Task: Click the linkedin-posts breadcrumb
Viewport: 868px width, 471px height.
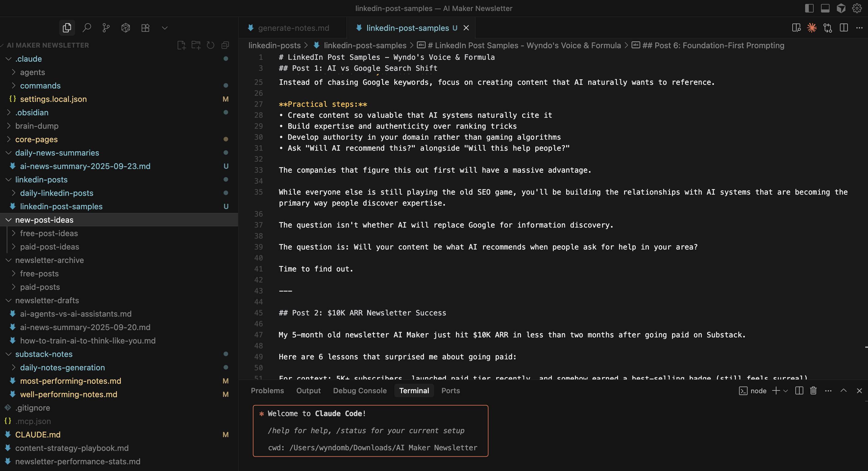Action: click(x=275, y=45)
